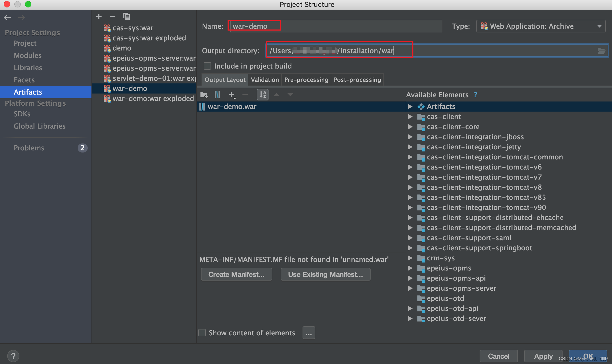The height and width of the screenshot is (364, 612).
Task: Click the artifact Name input field
Action: point(335,26)
